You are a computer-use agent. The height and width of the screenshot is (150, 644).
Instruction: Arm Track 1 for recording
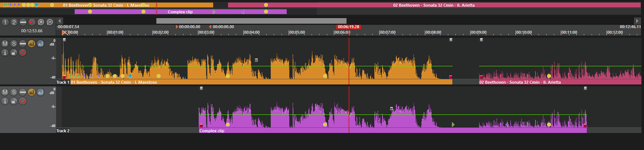(x=23, y=53)
